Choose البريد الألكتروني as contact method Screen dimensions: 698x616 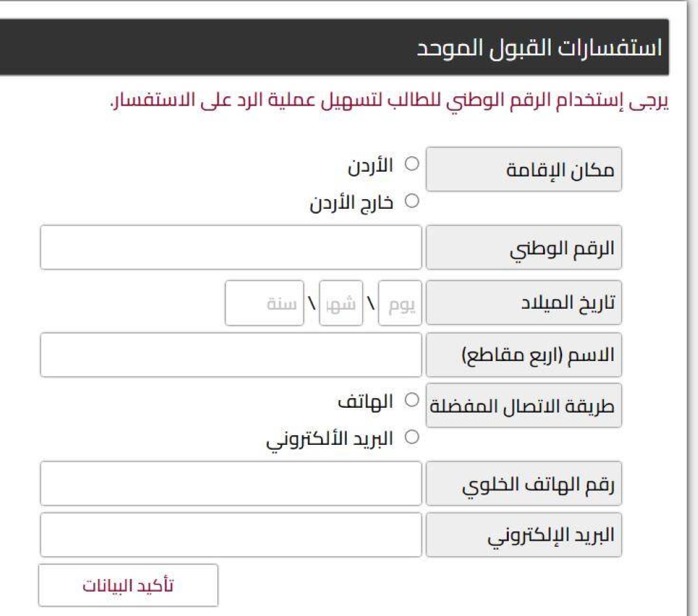click(412, 437)
